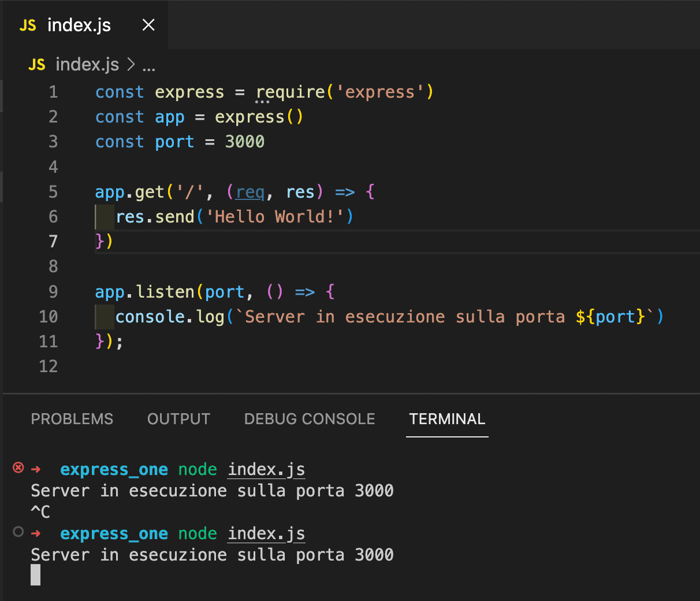Click 'app.get' on line 5
This screenshot has height=601, width=700.
tap(130, 192)
